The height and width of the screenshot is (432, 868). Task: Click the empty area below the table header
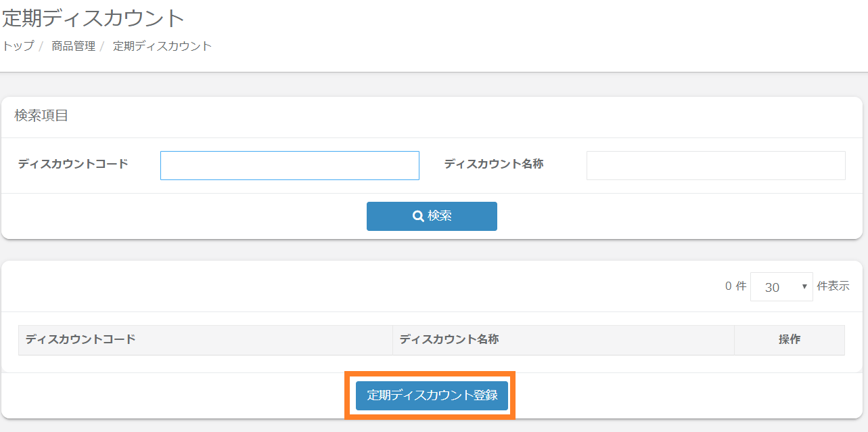[432, 364]
